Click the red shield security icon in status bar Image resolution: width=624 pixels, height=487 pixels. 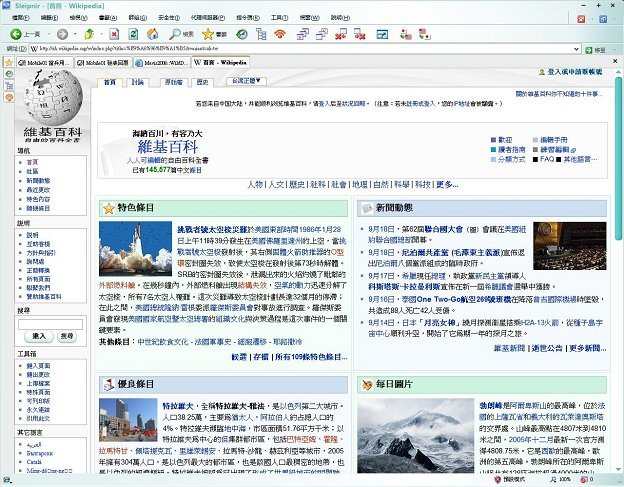[497, 479]
